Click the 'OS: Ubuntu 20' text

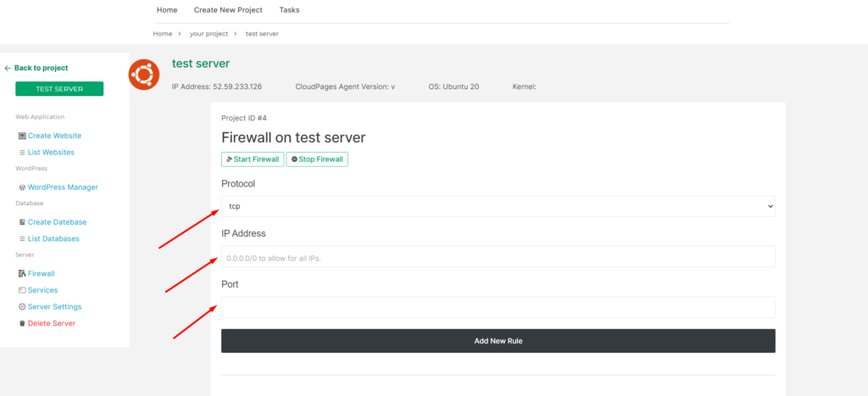click(x=454, y=87)
